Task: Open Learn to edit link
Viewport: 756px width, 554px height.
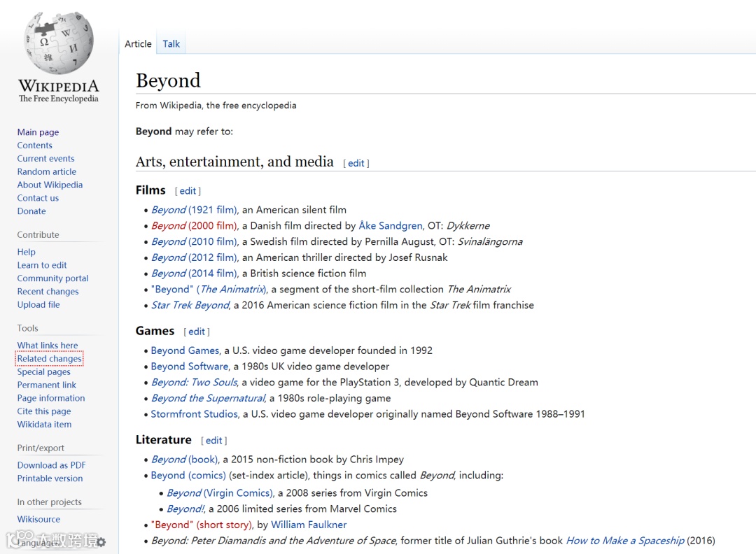Action: [42, 265]
